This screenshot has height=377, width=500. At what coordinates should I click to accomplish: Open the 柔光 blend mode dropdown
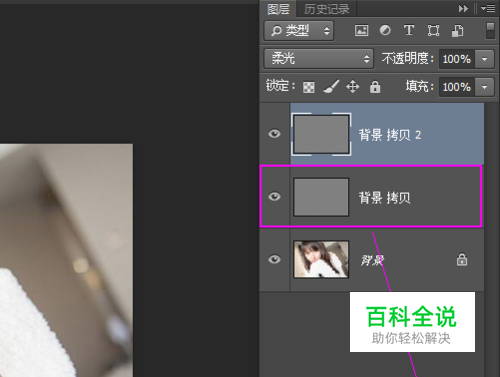[x=319, y=59]
